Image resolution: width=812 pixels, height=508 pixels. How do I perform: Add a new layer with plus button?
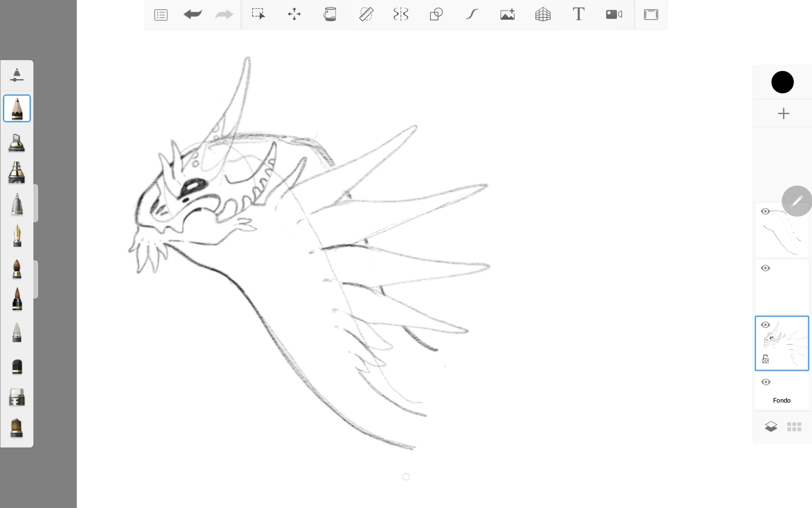coord(783,113)
